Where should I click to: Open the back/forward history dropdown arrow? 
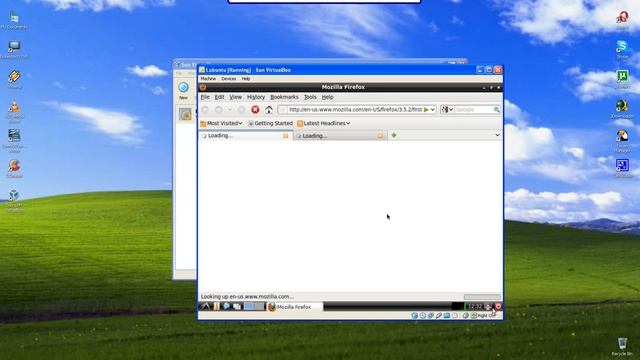[230, 110]
